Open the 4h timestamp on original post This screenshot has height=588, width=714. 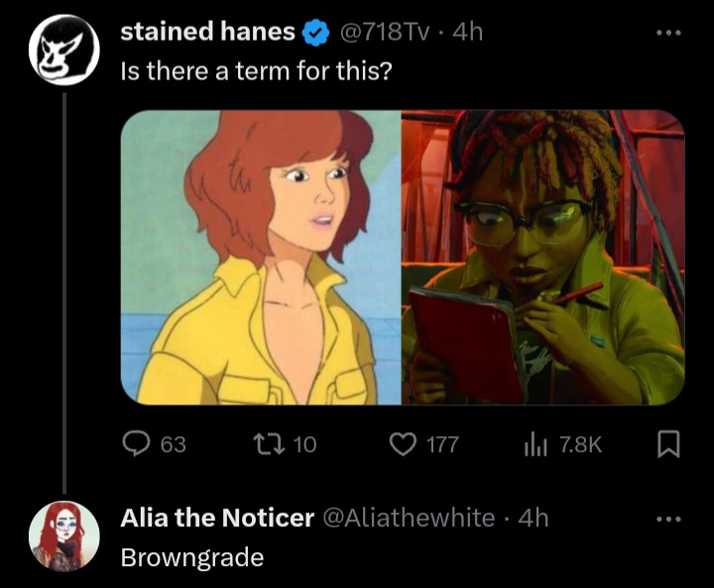tap(467, 33)
